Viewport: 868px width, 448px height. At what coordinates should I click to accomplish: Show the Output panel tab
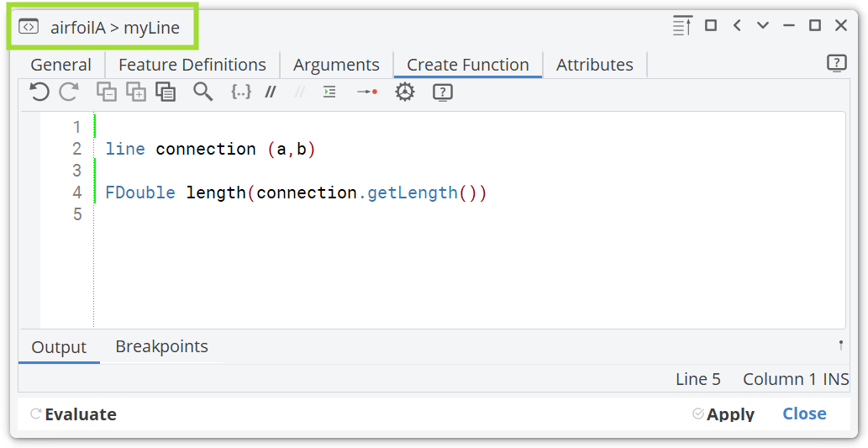point(59,347)
